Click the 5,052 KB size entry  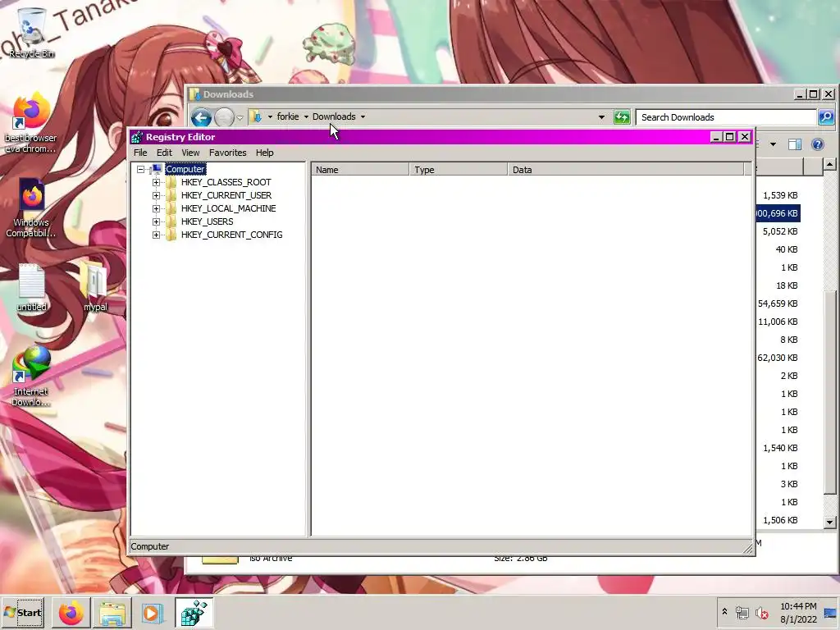780,231
